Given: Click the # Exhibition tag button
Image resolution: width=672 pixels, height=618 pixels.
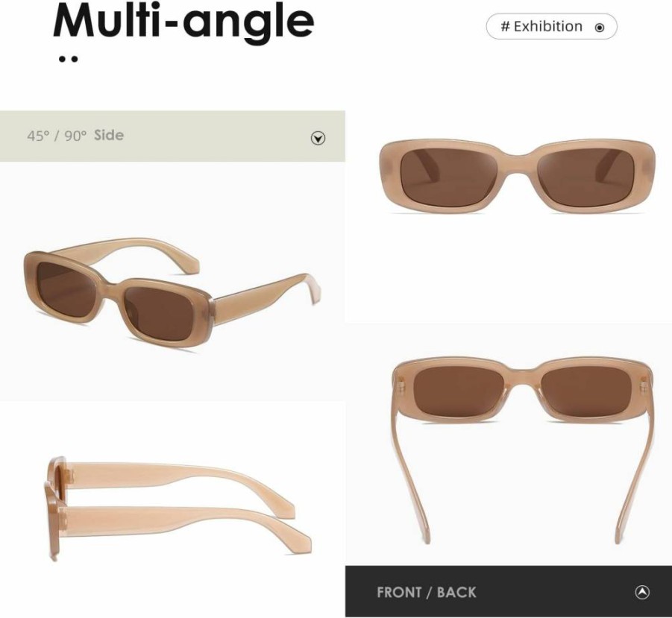Looking at the screenshot, I should [x=552, y=27].
